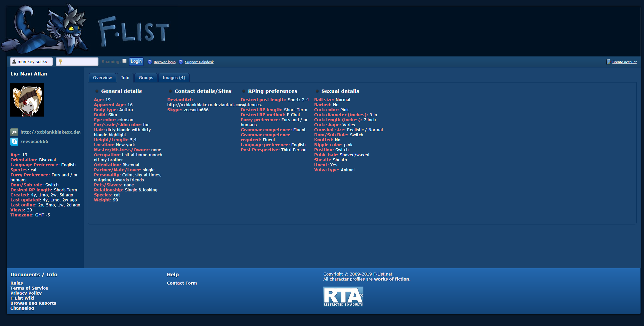
Task: Click the DeviantArt URL in Contact details
Action: (x=206, y=105)
